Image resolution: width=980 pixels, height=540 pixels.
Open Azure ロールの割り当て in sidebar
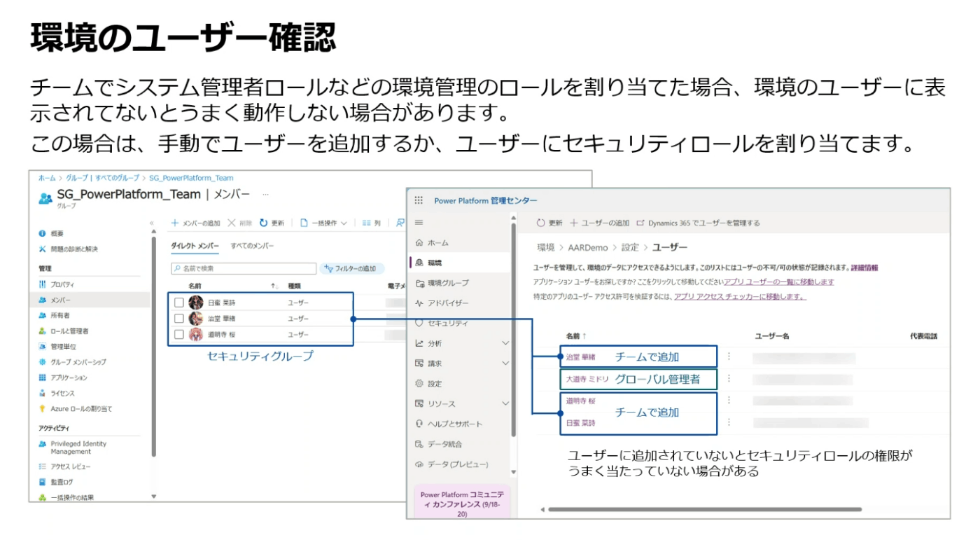[75, 408]
